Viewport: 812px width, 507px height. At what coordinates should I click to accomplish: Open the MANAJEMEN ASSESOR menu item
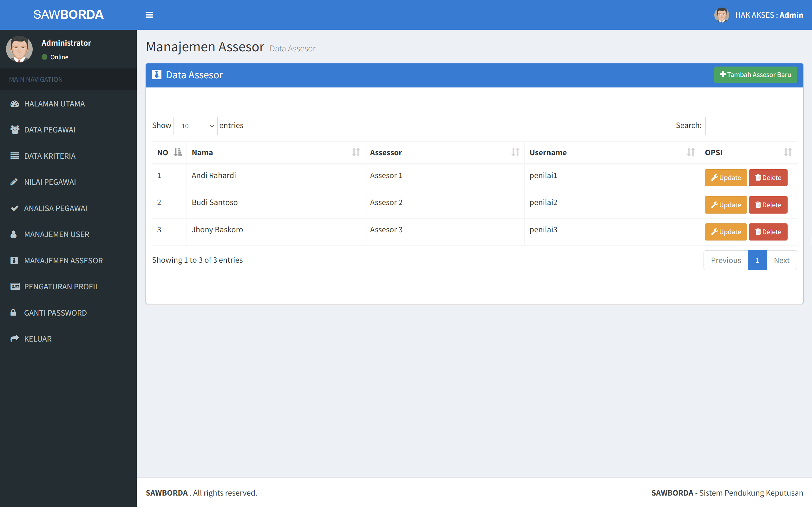63,260
